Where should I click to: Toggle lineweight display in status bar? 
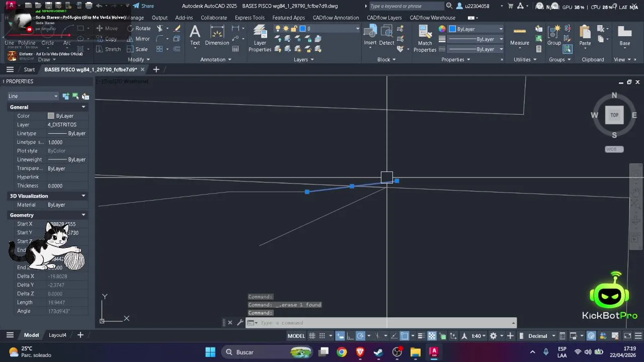pyautogui.click(x=423, y=336)
